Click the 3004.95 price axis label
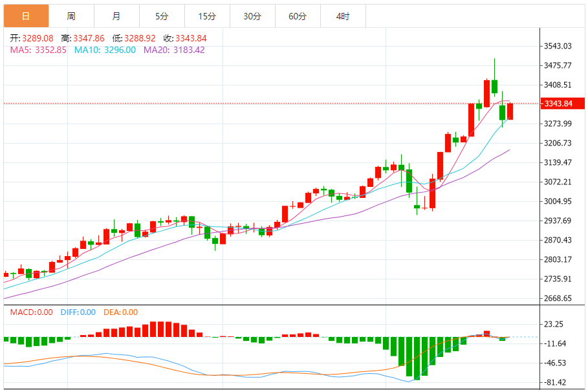The width and height of the screenshot is (588, 390). (x=558, y=201)
